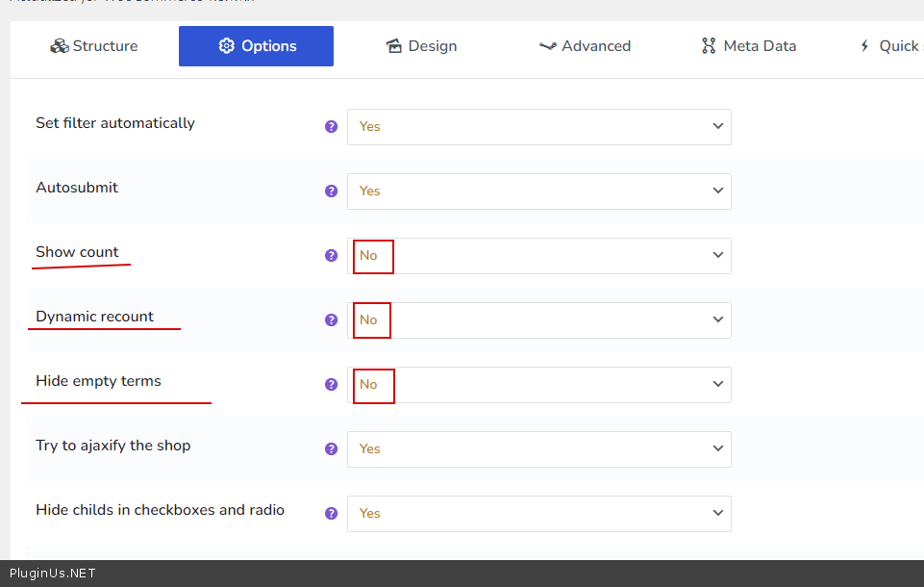924x587 pixels.
Task: Open the Hide empty terms dropdown
Action: pyautogui.click(x=538, y=384)
